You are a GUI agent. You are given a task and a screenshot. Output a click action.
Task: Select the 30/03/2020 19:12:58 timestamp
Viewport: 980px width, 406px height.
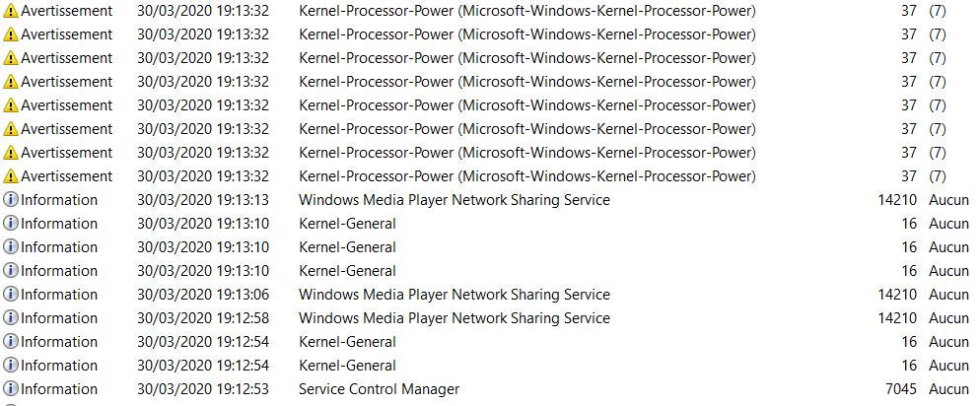pos(203,318)
